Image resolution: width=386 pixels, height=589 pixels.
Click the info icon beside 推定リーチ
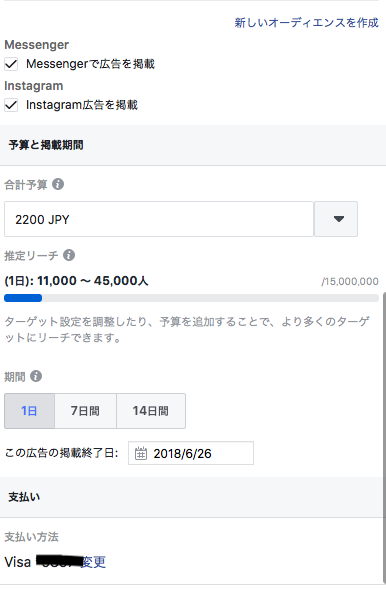[69, 255]
